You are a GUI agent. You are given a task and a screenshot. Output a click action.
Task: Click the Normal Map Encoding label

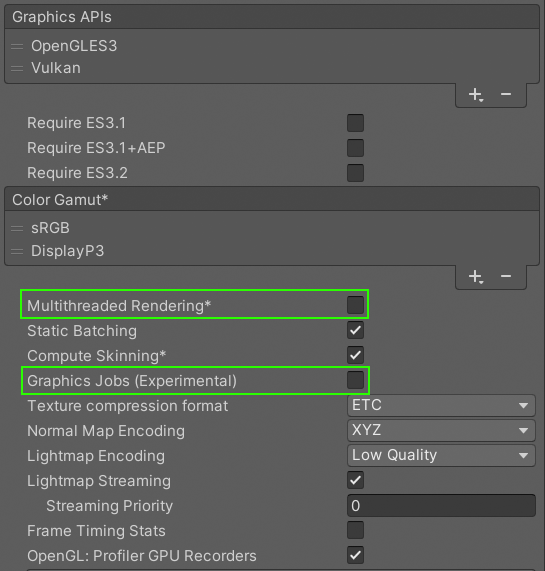point(106,431)
